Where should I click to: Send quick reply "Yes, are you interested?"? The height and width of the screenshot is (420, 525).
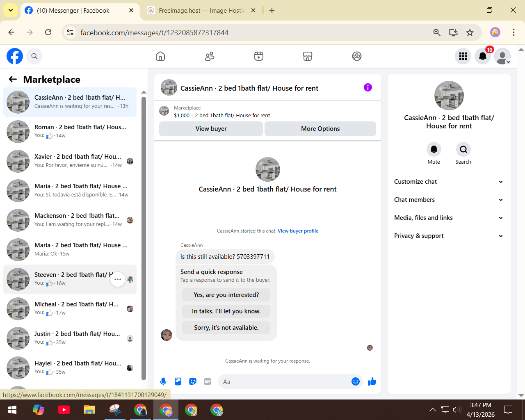coord(226,295)
